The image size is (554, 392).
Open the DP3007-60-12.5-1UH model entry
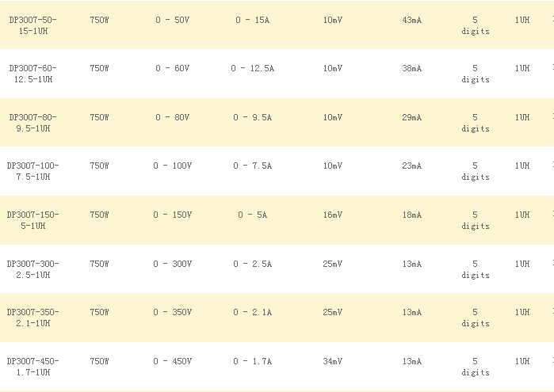[x=32, y=74]
